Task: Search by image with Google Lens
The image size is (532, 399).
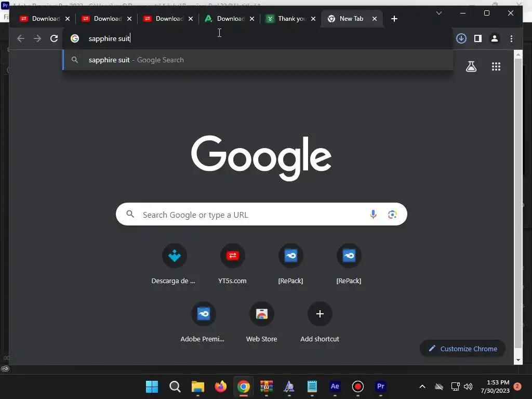Action: pyautogui.click(x=392, y=214)
